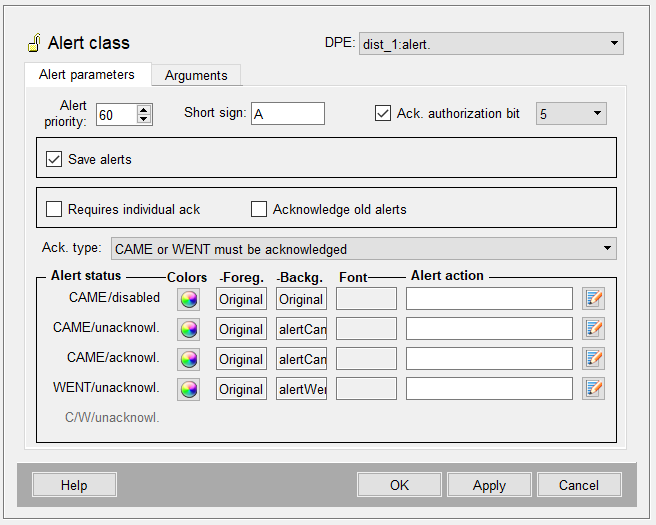Image resolution: width=656 pixels, height=525 pixels.
Task: Edit alert action for CAME/acknowl. row
Action: 594,358
